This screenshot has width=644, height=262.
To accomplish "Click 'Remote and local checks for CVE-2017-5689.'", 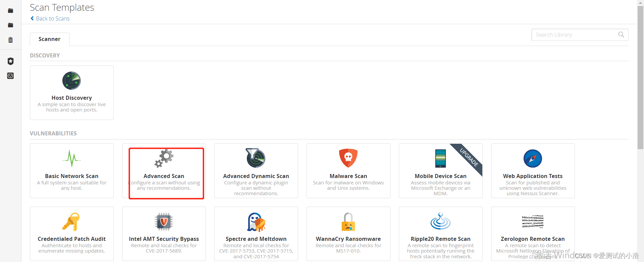I will tap(164, 248).
